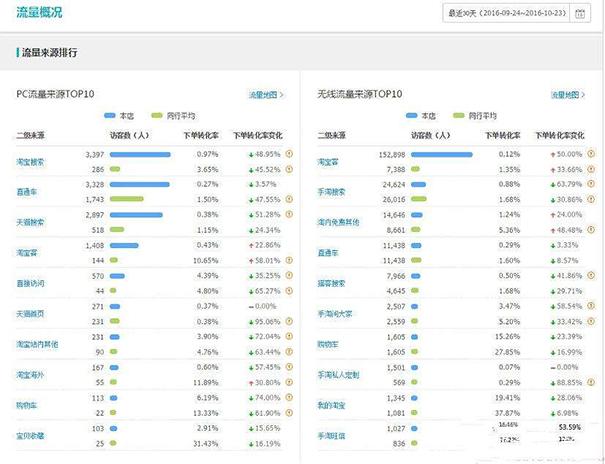Viewport: 605px width, 464px height.
Task: Open 购物车 source in 无线 table
Action: tap(328, 344)
